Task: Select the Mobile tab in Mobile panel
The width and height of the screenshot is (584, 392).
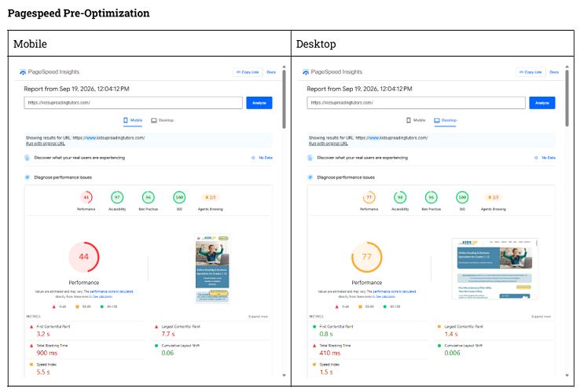Action: [133, 120]
